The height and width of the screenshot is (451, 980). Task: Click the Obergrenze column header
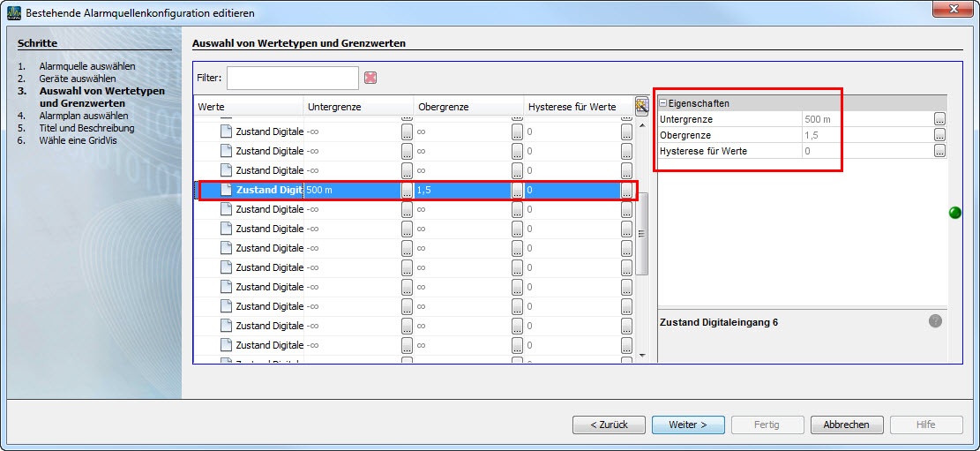468,107
